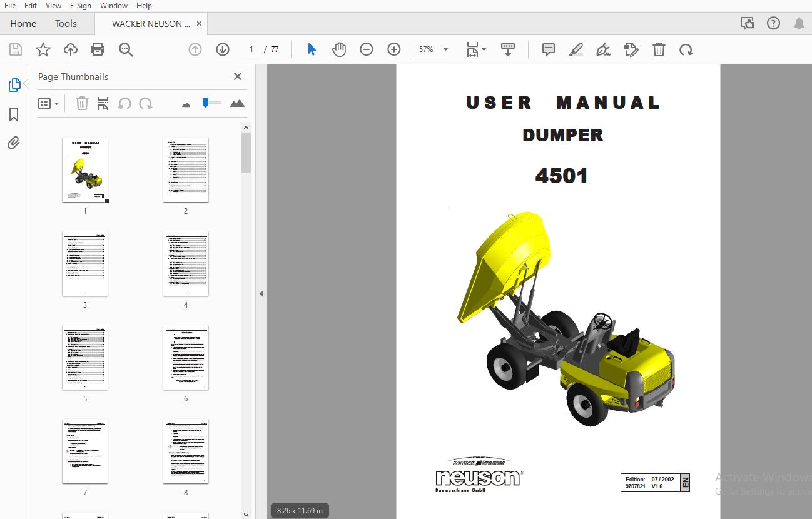This screenshot has width=812, height=519.
Task: Select the page 4 thumbnail
Action: pyautogui.click(x=186, y=264)
